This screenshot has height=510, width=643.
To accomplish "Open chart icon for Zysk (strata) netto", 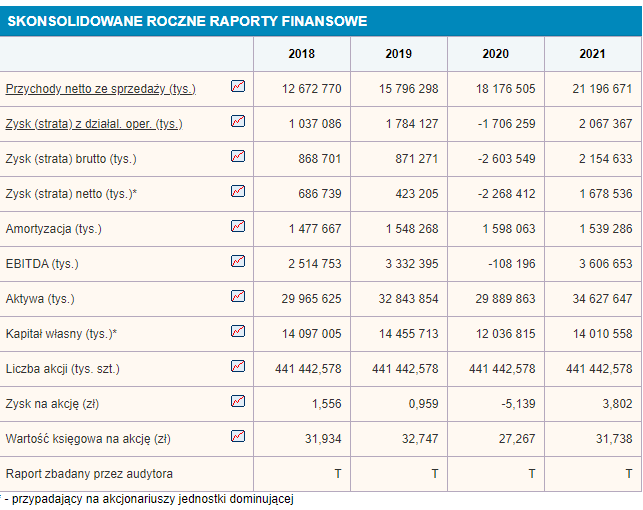I will click(238, 192).
